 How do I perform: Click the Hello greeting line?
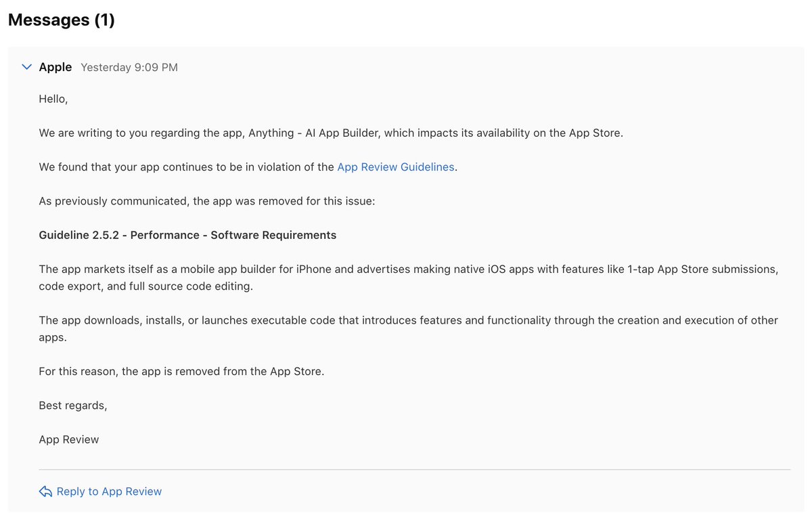pos(52,98)
